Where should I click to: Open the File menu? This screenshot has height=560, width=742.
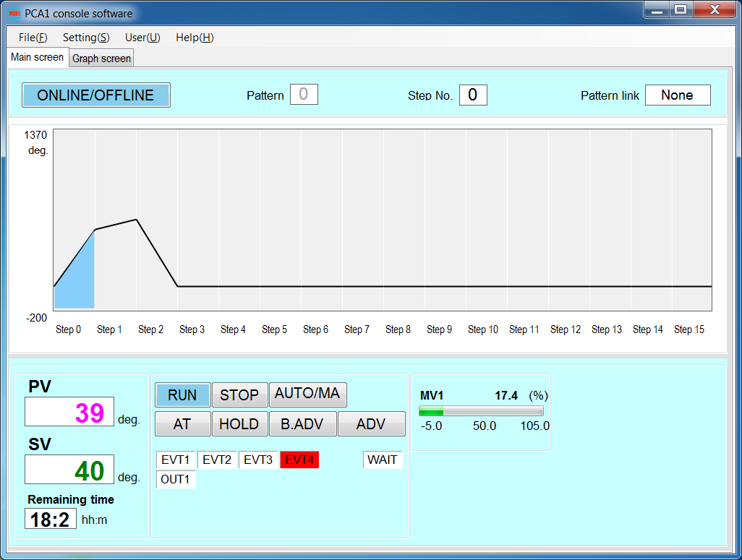[x=33, y=38]
